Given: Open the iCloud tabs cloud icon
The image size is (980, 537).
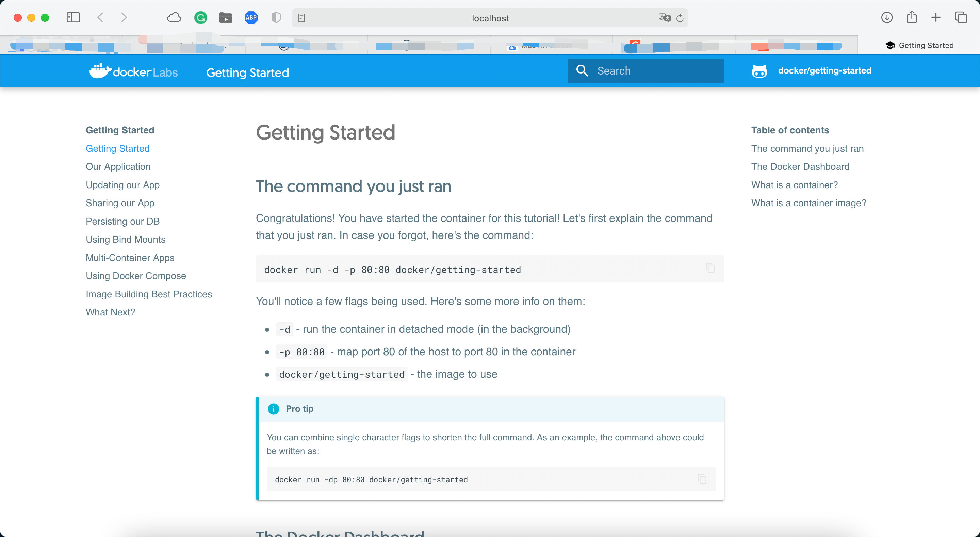Looking at the screenshot, I should pyautogui.click(x=174, y=17).
